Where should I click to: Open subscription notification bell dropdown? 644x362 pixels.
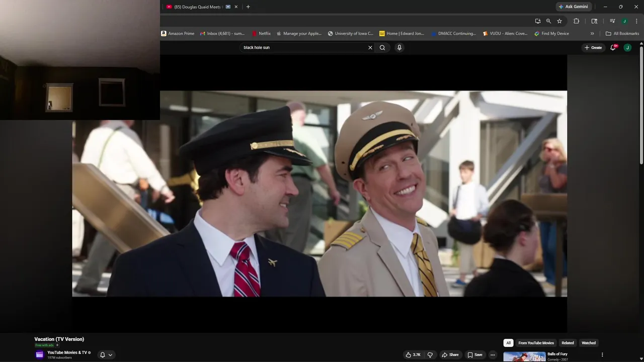click(106, 355)
